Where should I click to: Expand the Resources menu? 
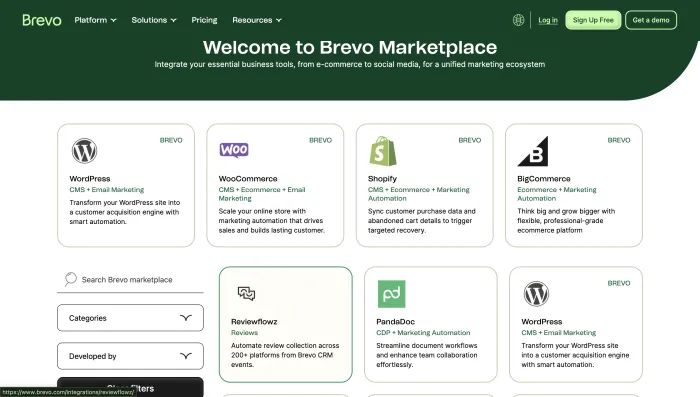pos(257,20)
